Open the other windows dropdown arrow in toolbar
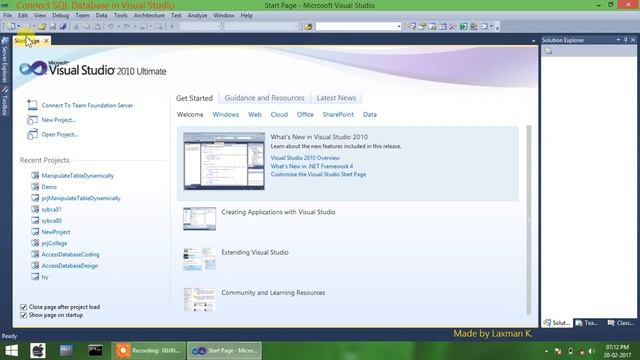640x360 pixels. click(491, 27)
